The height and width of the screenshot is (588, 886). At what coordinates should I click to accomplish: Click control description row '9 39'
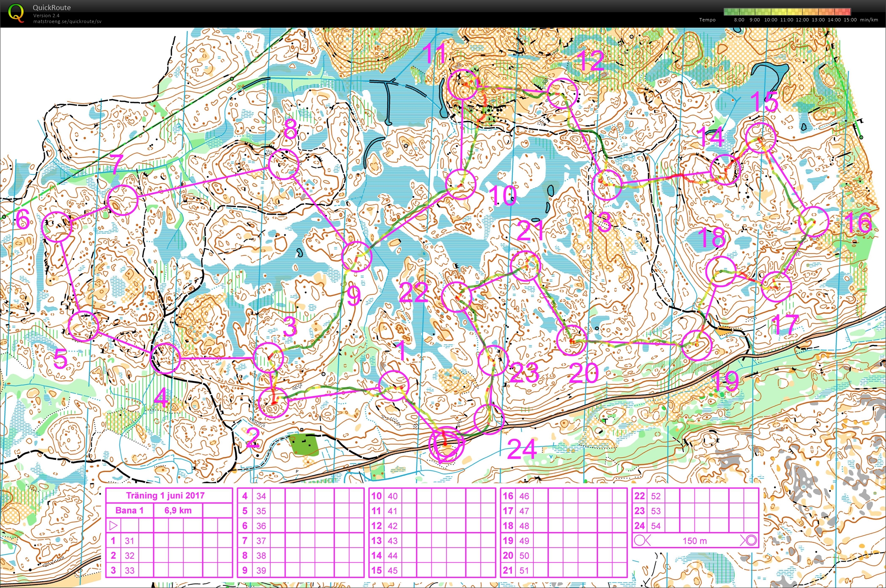click(x=301, y=570)
